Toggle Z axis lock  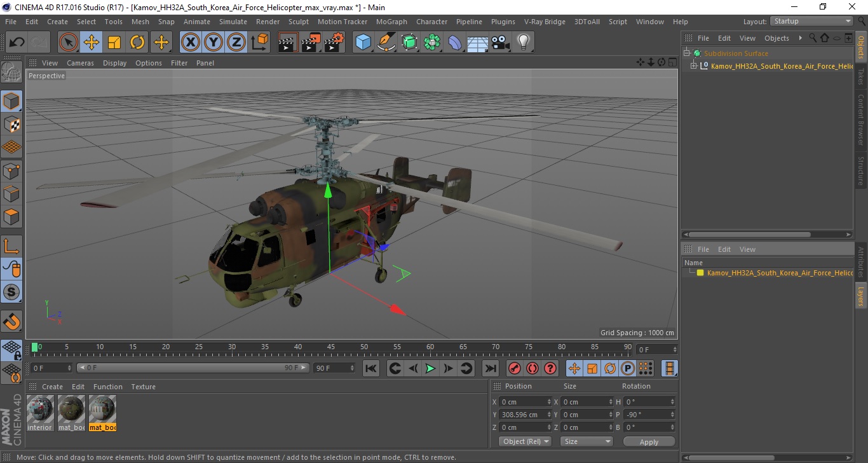click(236, 43)
